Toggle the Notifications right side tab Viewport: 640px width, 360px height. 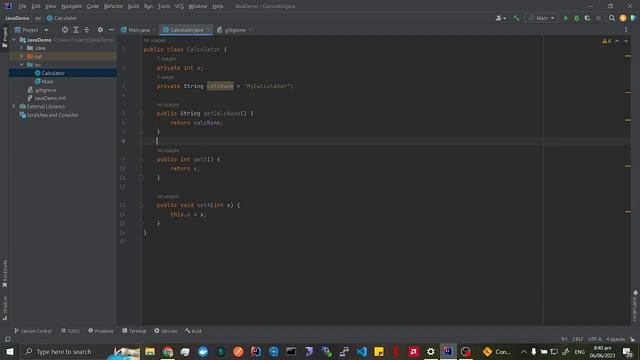(x=635, y=306)
